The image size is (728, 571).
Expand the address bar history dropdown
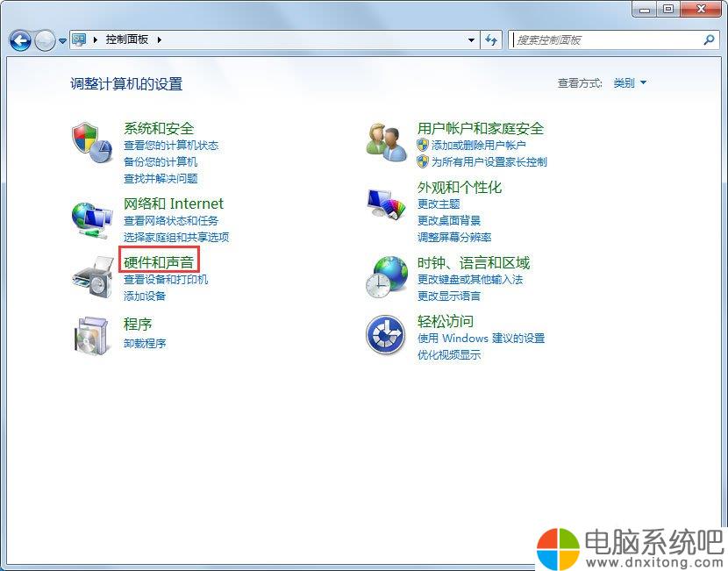pyautogui.click(x=471, y=40)
